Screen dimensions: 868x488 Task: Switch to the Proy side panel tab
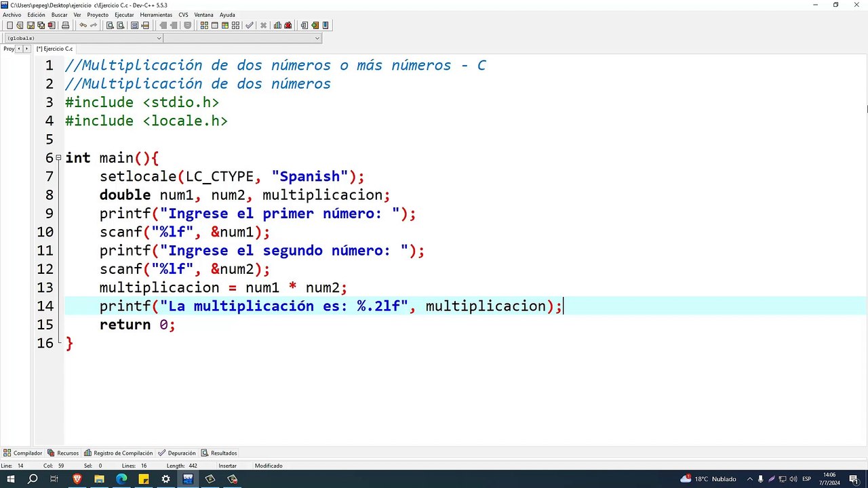(8, 49)
